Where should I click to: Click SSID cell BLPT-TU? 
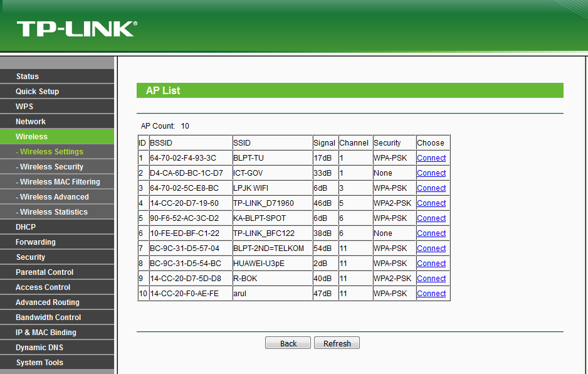coord(273,158)
